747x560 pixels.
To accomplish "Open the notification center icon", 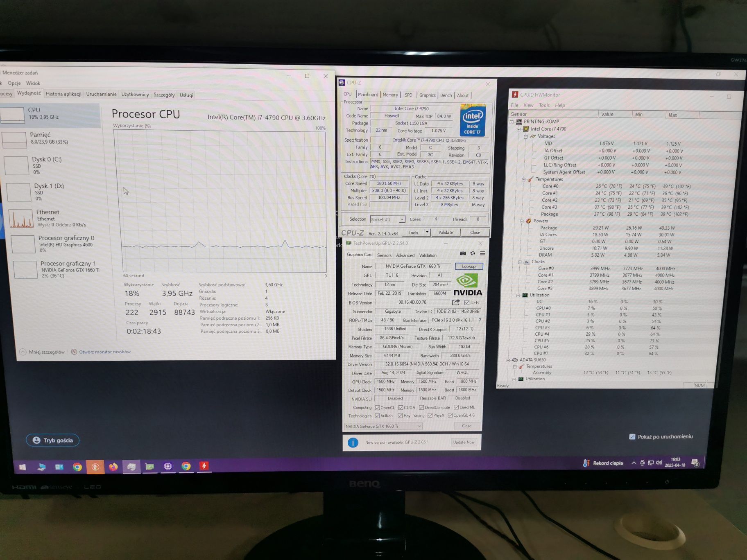I will [x=695, y=463].
